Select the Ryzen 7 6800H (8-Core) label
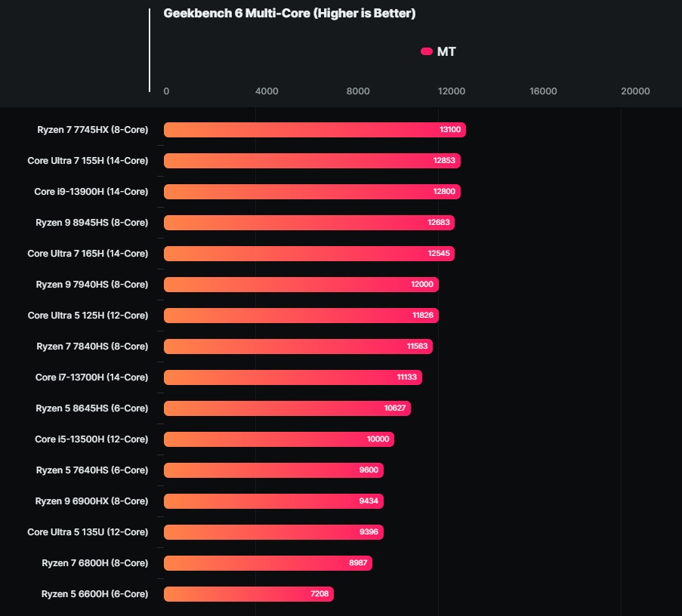 click(95, 562)
